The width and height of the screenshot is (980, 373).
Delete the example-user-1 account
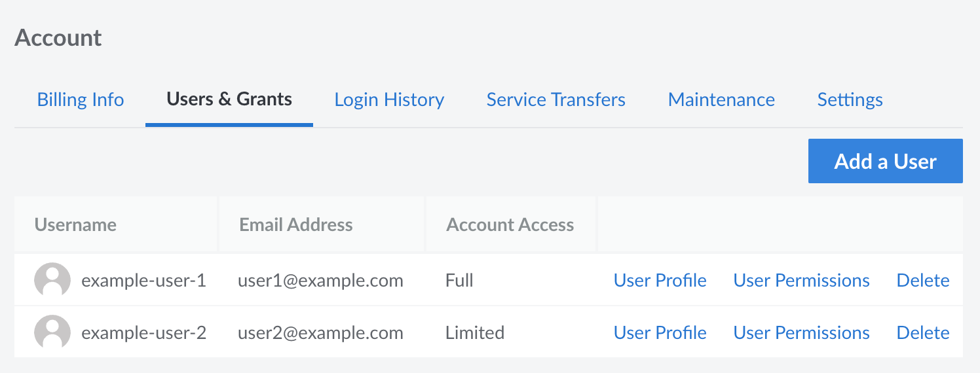tap(922, 281)
